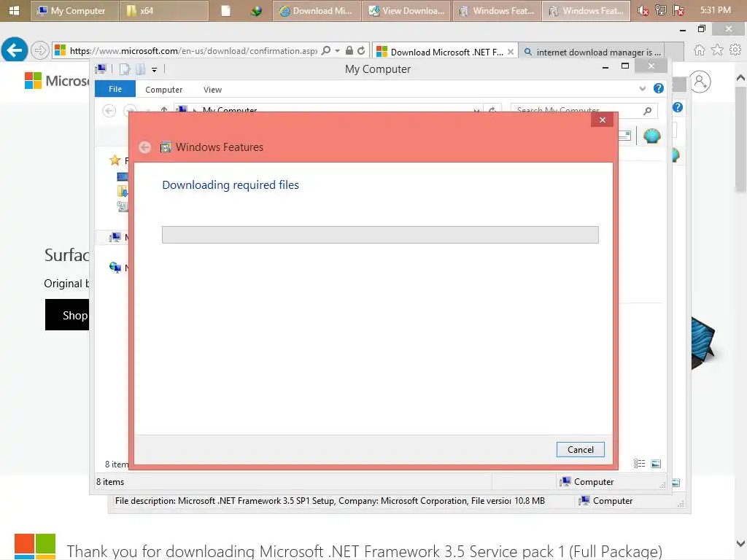
Task: Switch to large icons view in My Computer
Action: tap(656, 463)
